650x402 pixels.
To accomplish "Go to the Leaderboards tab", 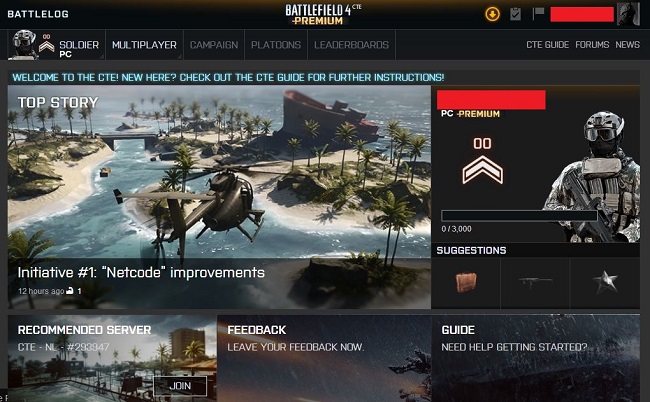I will [352, 45].
